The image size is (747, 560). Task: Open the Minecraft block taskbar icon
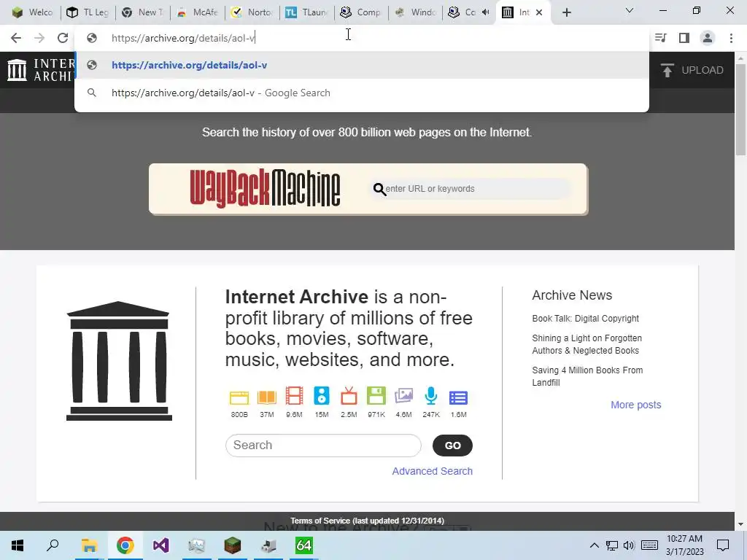(233, 545)
